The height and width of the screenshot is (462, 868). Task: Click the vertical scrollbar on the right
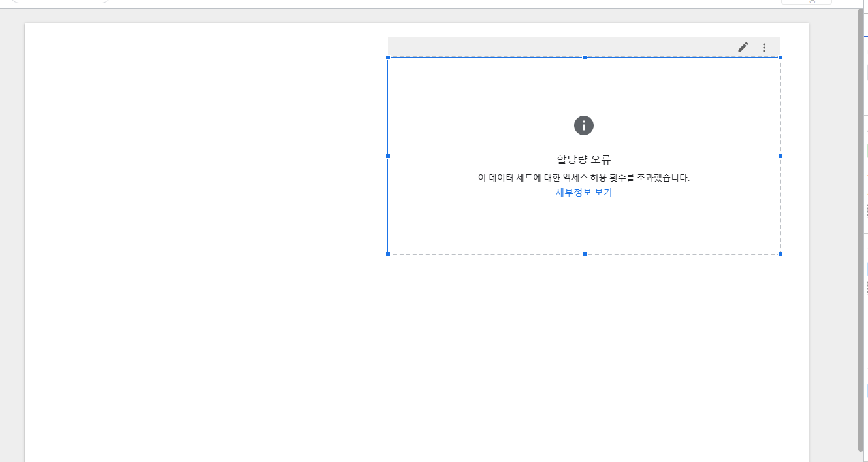[x=861, y=230]
